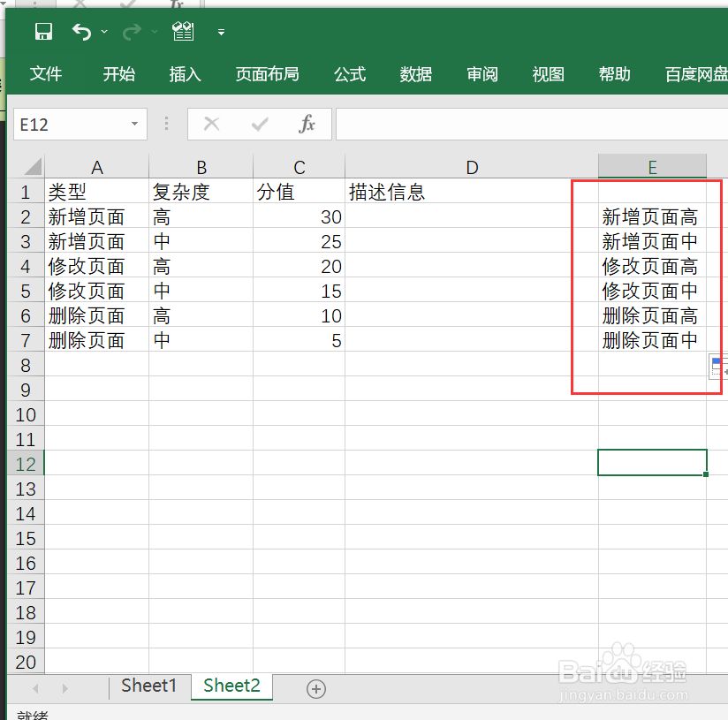The height and width of the screenshot is (720, 728).
Task: Click cell A2 containing 新增页面
Action: click(96, 216)
